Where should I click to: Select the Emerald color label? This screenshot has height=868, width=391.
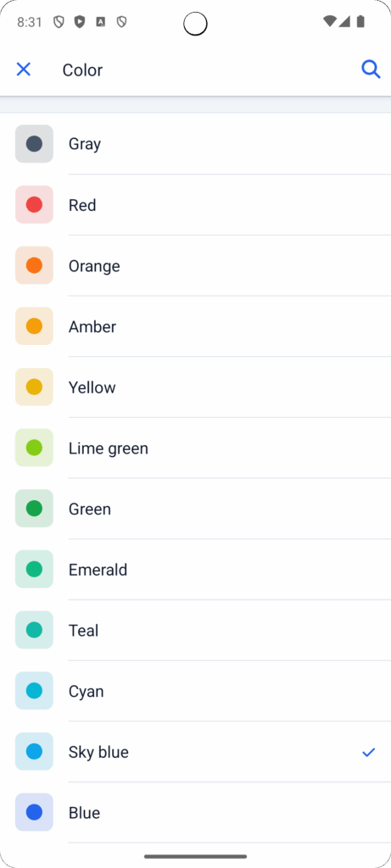pyautogui.click(x=98, y=570)
